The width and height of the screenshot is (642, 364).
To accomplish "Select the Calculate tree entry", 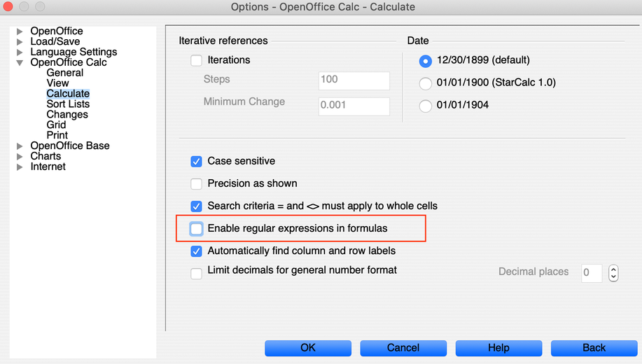I will (x=68, y=94).
